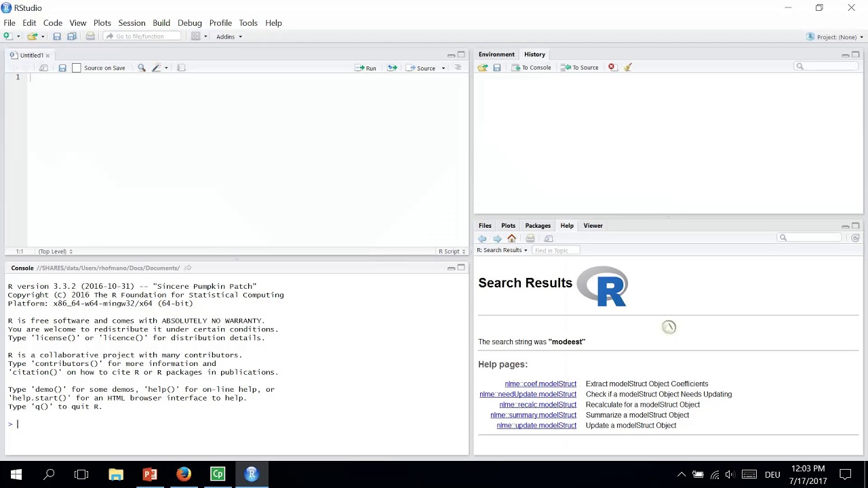The height and width of the screenshot is (488, 868).
Task: Open nlme::summary.modelStruct help link
Action: point(533,415)
